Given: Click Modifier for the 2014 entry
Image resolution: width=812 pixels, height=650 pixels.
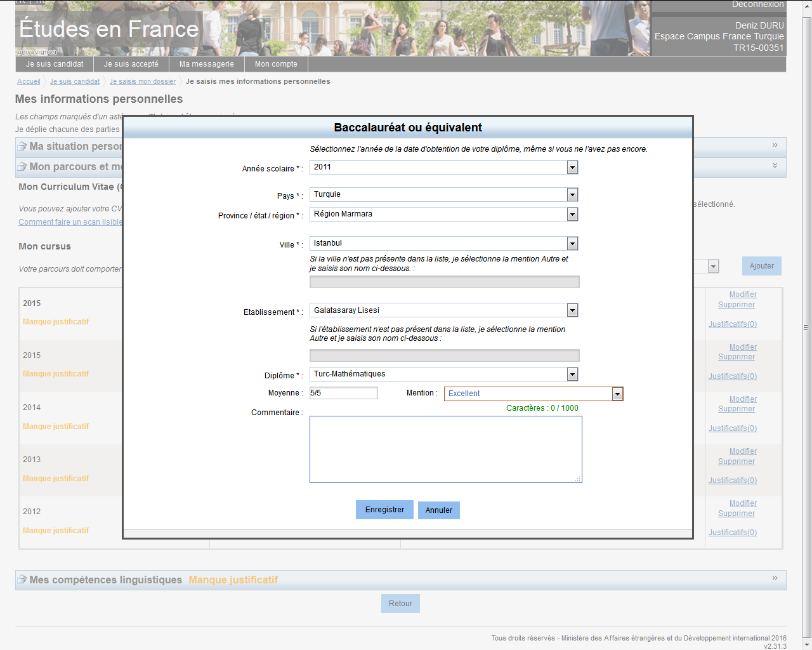Looking at the screenshot, I should [743, 399].
